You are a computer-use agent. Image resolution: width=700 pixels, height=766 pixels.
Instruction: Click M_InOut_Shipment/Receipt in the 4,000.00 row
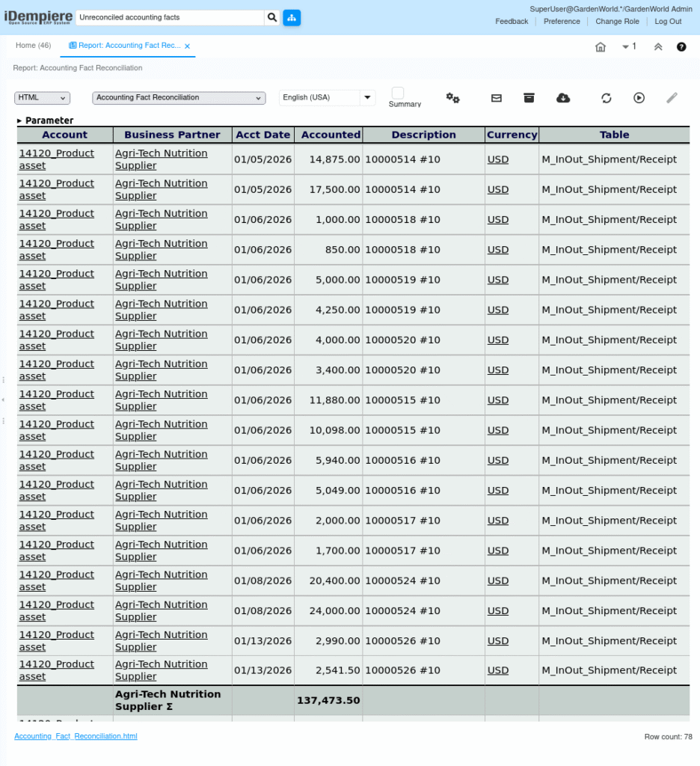coord(610,340)
